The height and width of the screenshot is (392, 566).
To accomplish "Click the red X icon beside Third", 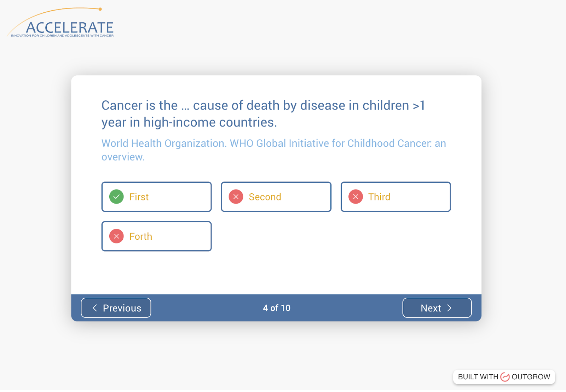I will click(x=356, y=197).
